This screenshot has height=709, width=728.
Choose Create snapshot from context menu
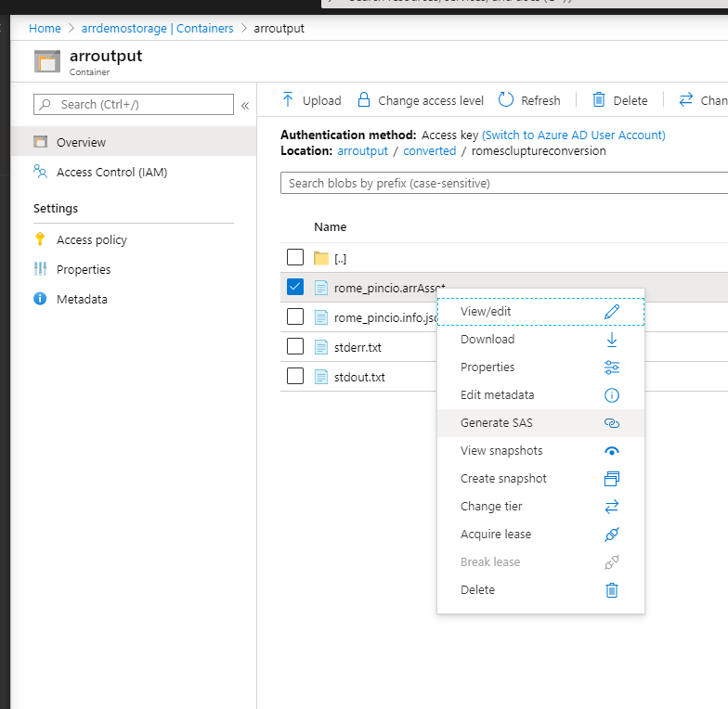[540, 479]
